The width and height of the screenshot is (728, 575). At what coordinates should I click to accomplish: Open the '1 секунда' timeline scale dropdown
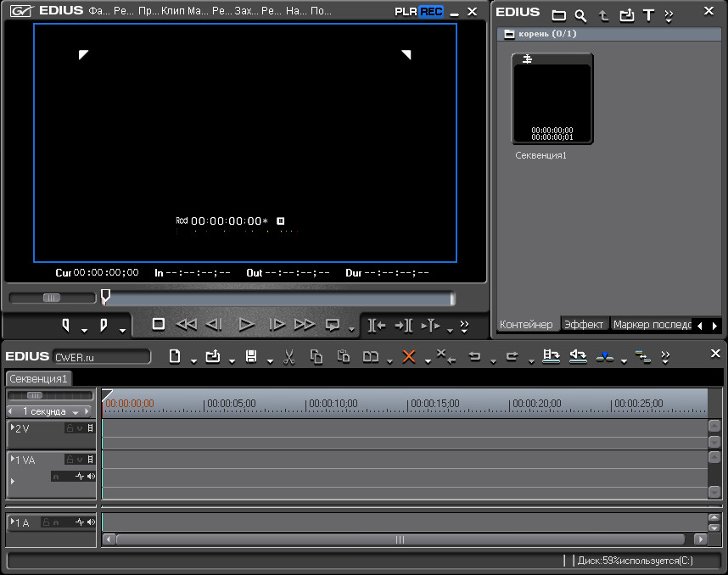coord(76,412)
